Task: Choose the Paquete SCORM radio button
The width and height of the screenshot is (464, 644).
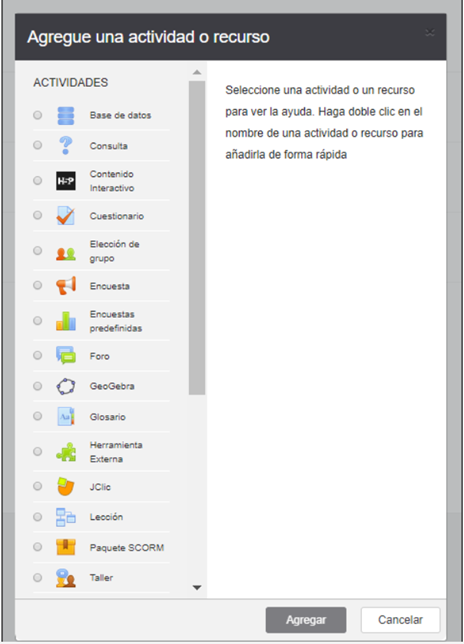Action: click(x=37, y=547)
